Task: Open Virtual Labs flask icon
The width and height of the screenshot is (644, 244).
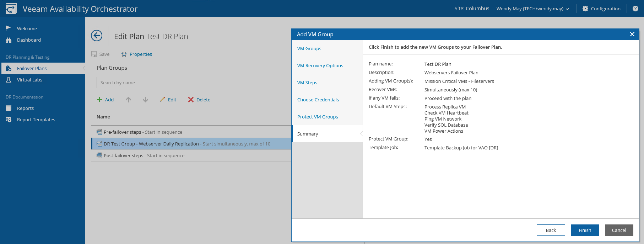Action: pyautogui.click(x=9, y=80)
